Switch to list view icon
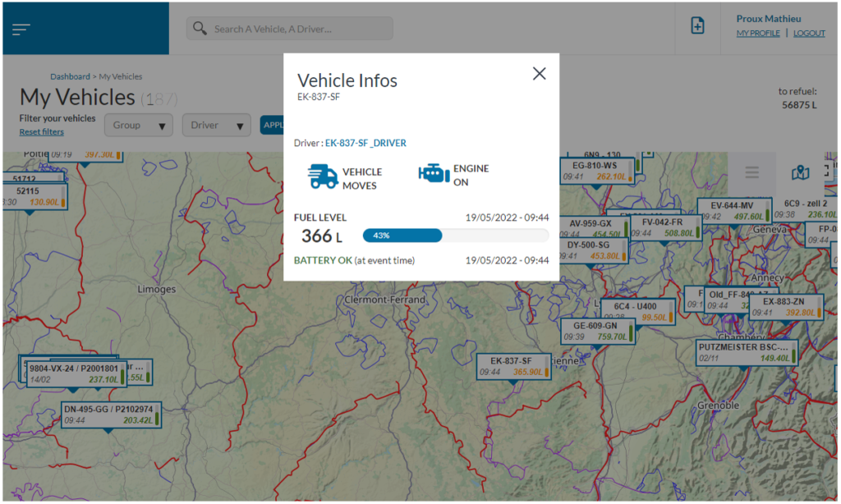The image size is (841, 504). coord(751,172)
